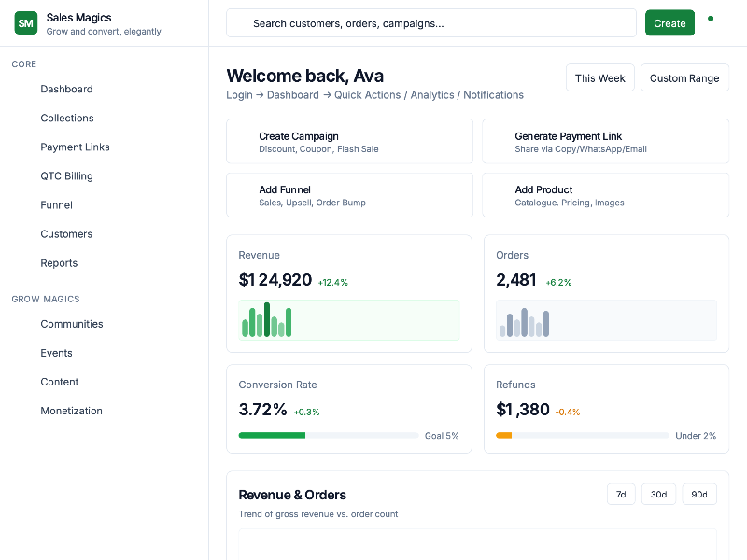
Task: Select the This Week view
Action: (599, 77)
